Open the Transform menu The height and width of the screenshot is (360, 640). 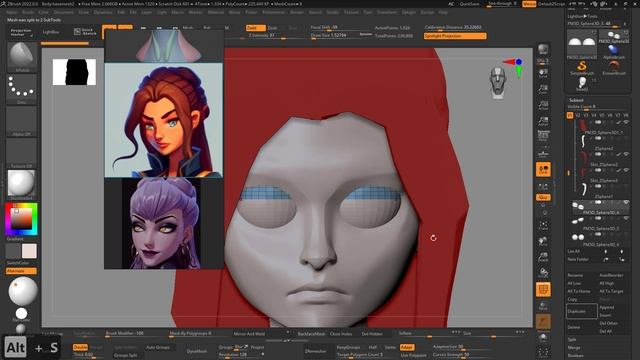387,12
